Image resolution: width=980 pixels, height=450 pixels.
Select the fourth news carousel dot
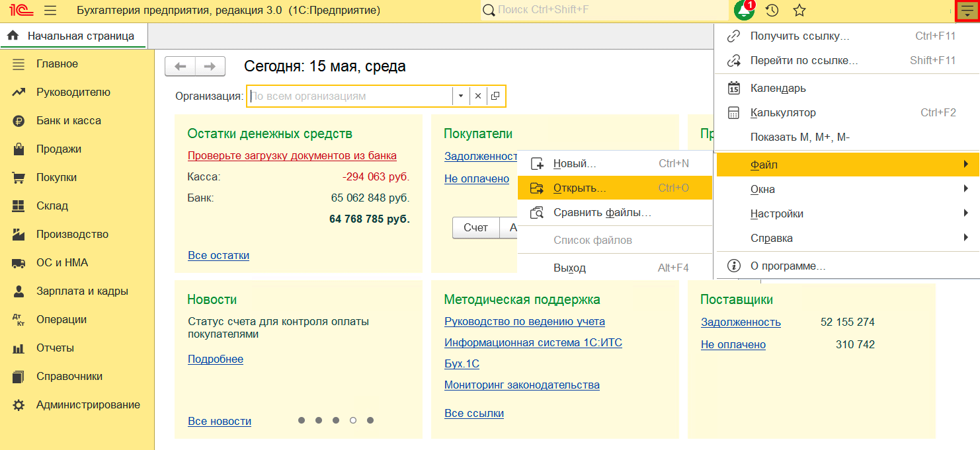353,420
